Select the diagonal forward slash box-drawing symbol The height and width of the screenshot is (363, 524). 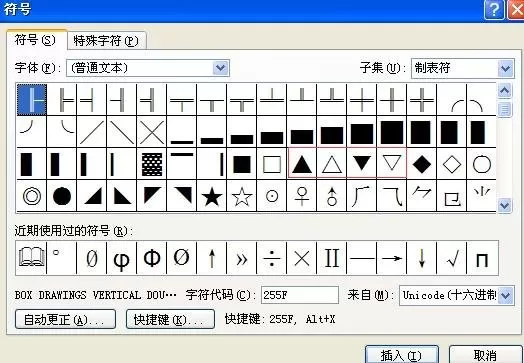92,132
